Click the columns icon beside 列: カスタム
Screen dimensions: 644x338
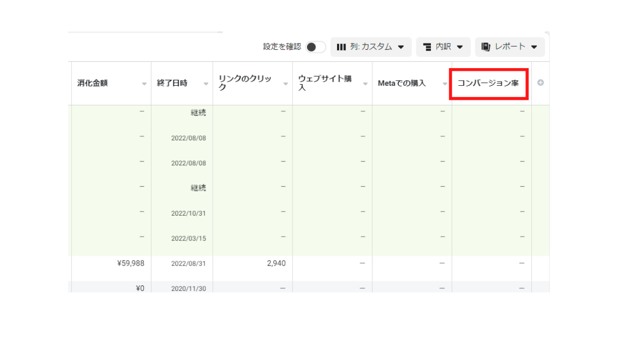coord(341,47)
